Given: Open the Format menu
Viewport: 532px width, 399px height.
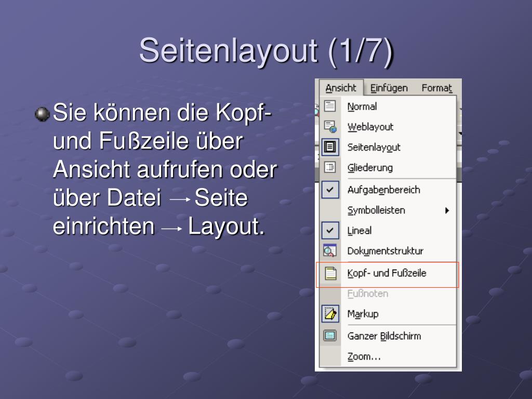Looking at the screenshot, I should (x=436, y=88).
